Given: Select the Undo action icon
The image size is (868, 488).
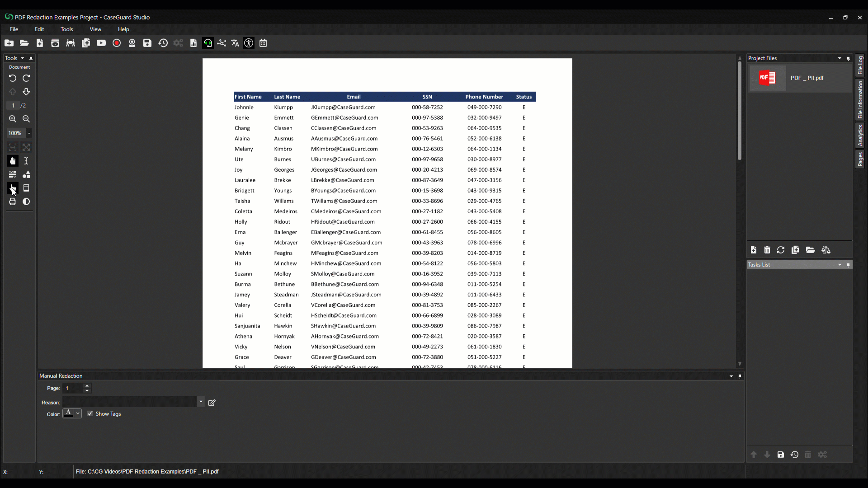Looking at the screenshot, I should 13,77.
